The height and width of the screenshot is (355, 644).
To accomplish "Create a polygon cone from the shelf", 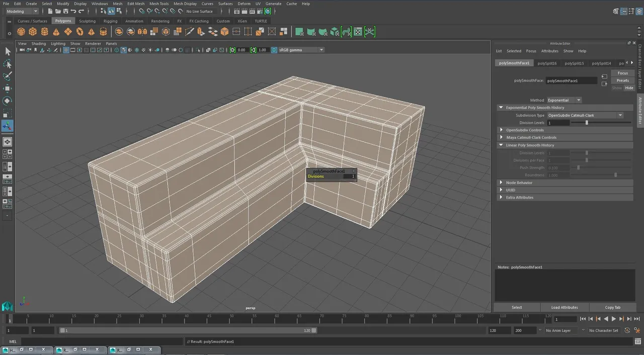I will tap(56, 32).
